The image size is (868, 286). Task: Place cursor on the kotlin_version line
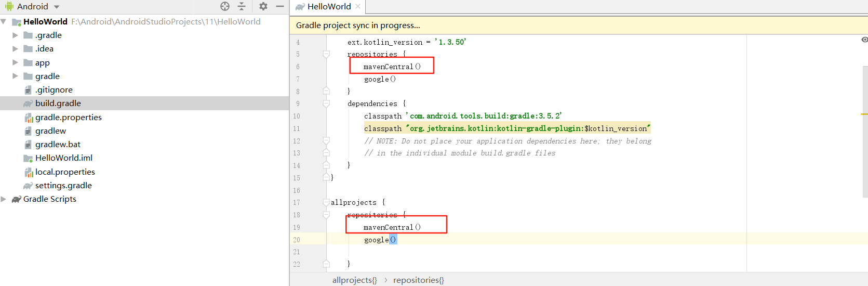tap(407, 42)
